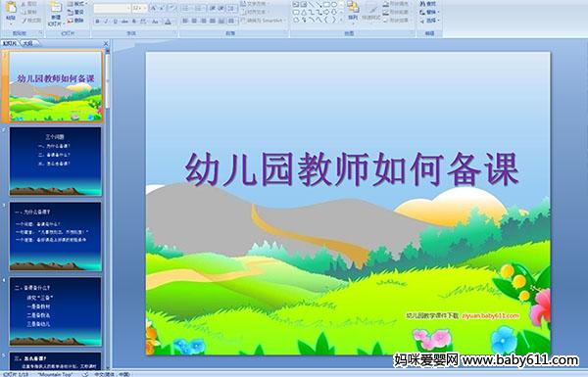Click the Replace icon in the editing group
Image resolution: width=588 pixels, height=377 pixels.
point(428,12)
